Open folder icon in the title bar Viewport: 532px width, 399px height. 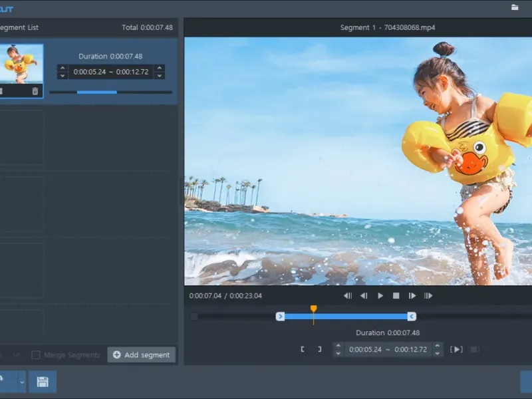515,7
